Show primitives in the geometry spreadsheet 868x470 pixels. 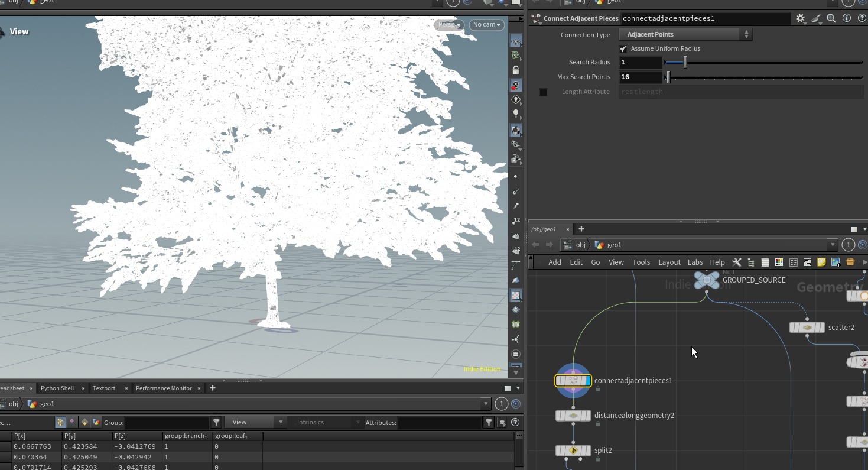coord(84,422)
